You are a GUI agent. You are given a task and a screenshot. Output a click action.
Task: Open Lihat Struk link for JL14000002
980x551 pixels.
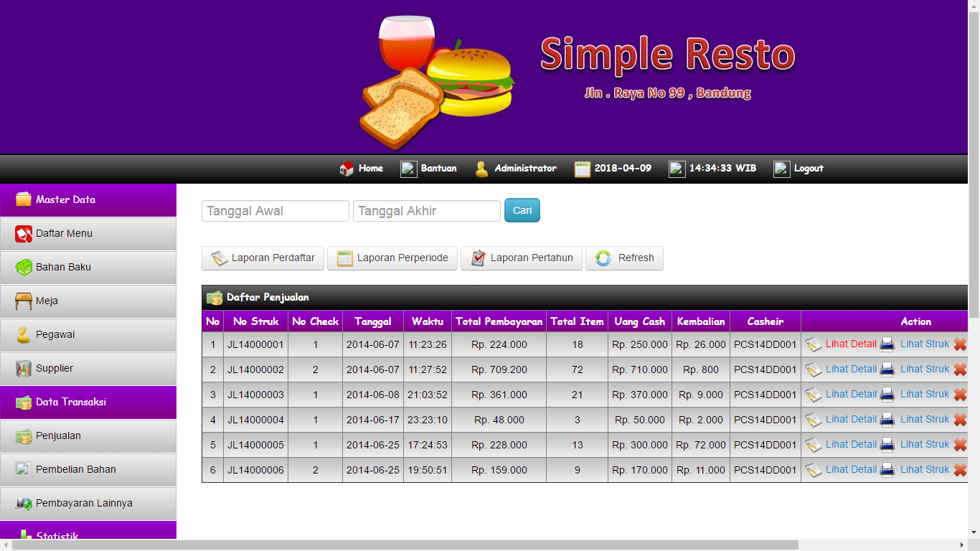click(x=924, y=369)
